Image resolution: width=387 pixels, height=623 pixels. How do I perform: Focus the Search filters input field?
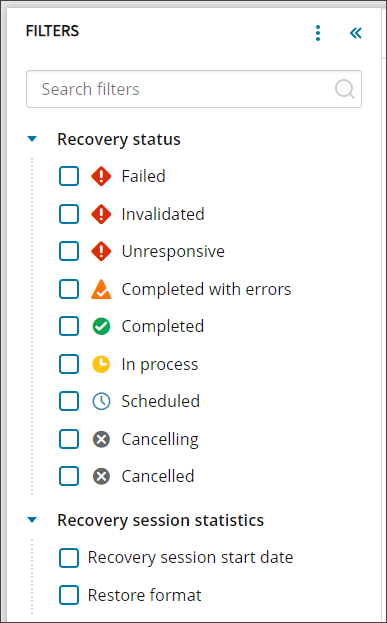click(194, 89)
